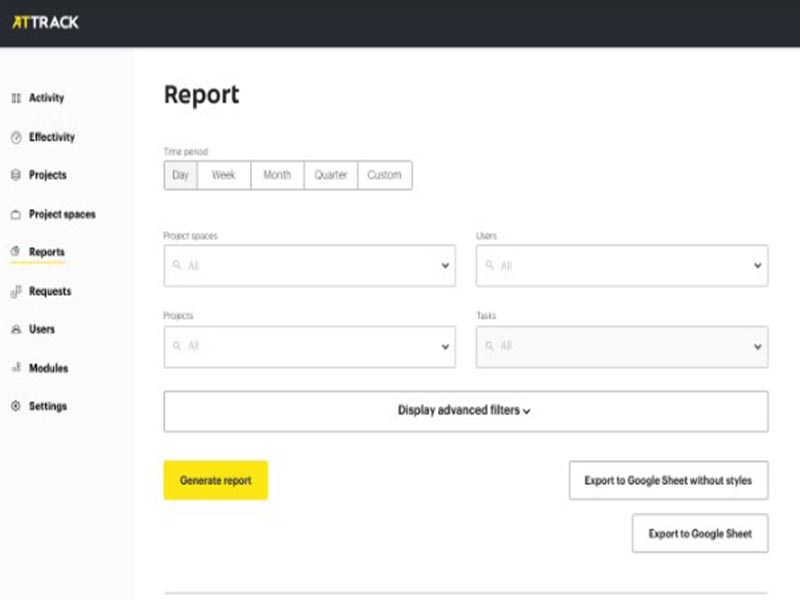Select the Requests icon
The width and height of the screenshot is (800, 600).
click(17, 291)
